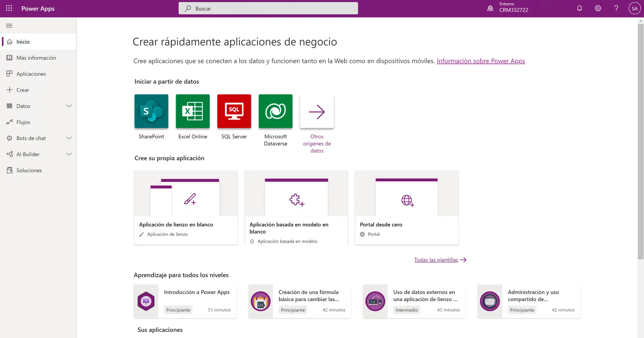Select the SharePoint data source tile
Viewport: 644px width, 338px height.
[x=151, y=111]
